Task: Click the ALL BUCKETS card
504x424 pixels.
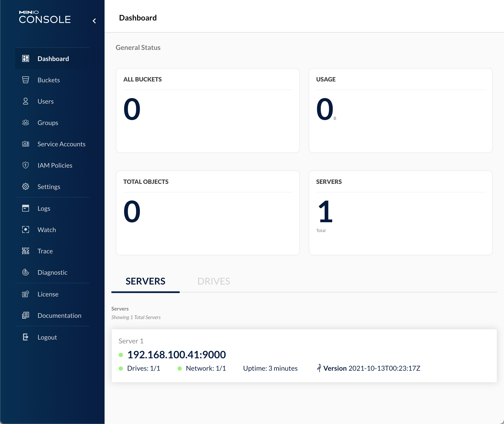Action: tap(208, 110)
